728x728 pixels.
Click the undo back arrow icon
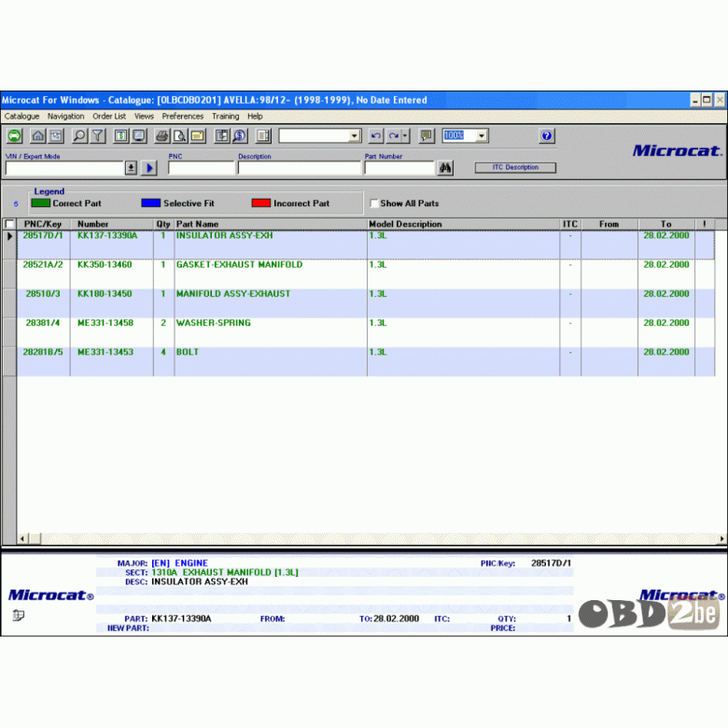(x=376, y=136)
